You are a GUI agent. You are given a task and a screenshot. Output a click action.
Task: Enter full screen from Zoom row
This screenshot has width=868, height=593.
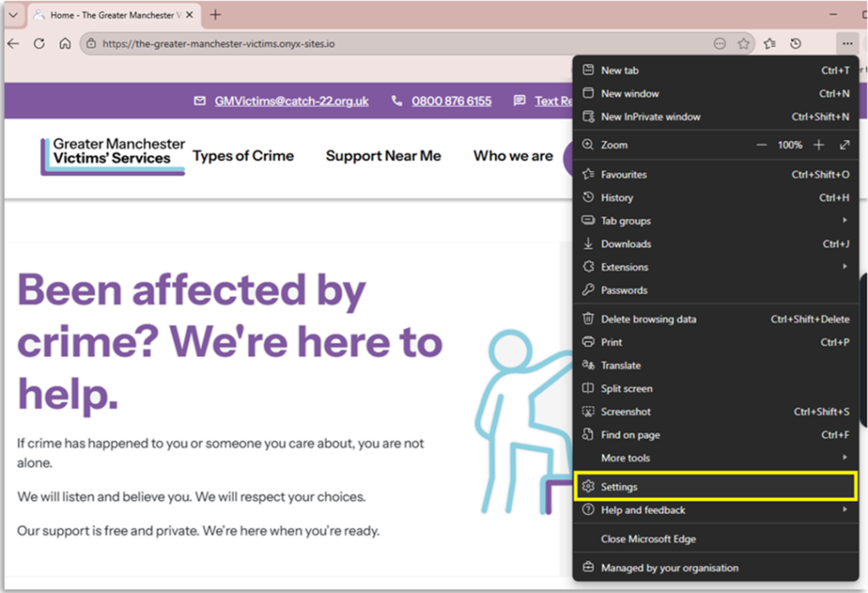click(844, 145)
